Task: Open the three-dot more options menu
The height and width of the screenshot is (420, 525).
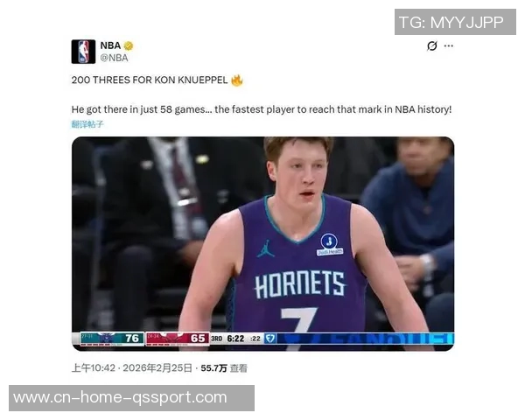Action: coord(449,45)
